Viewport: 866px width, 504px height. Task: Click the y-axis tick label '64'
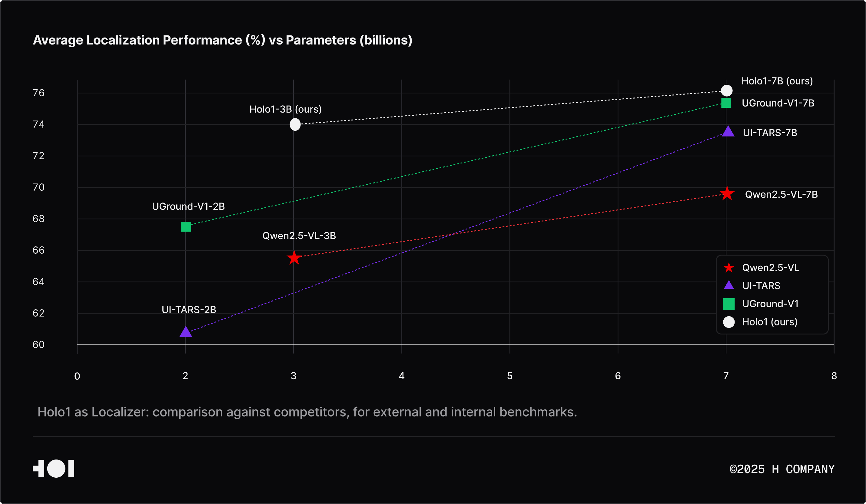coord(38,282)
